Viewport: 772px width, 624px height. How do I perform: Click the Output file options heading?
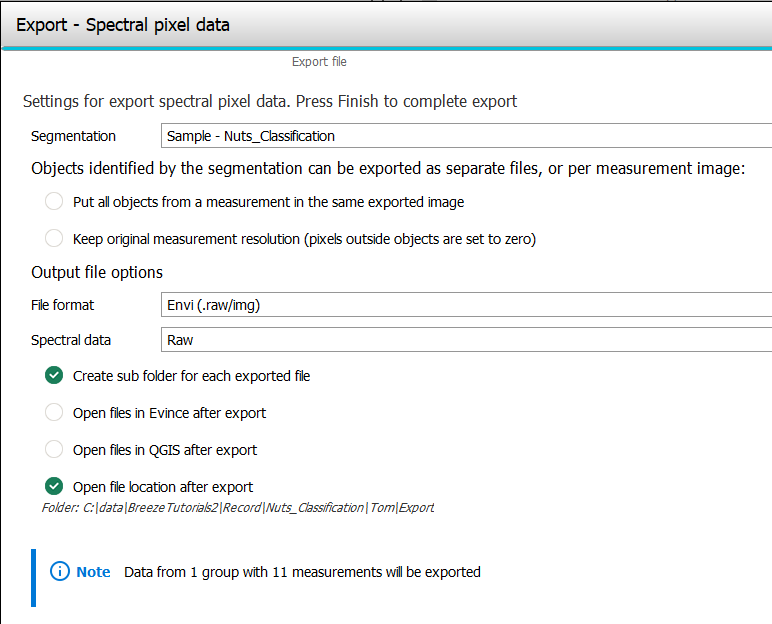click(97, 272)
